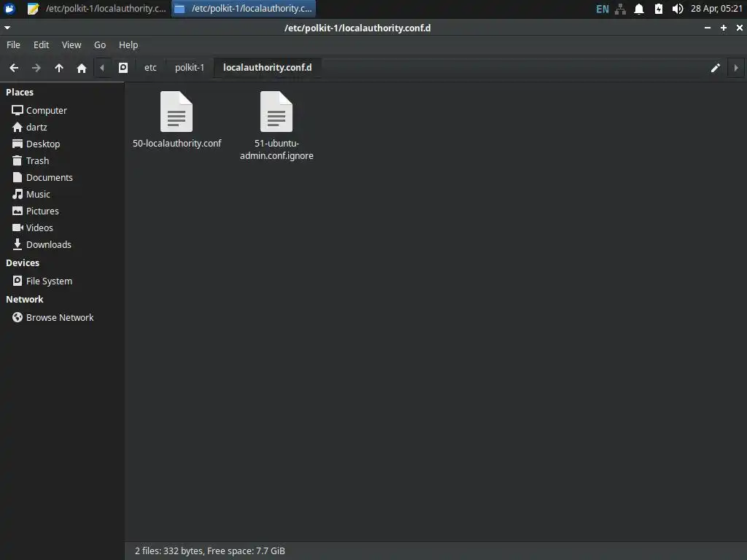Open volume control speaker icon
The image size is (747, 560).
click(678, 9)
